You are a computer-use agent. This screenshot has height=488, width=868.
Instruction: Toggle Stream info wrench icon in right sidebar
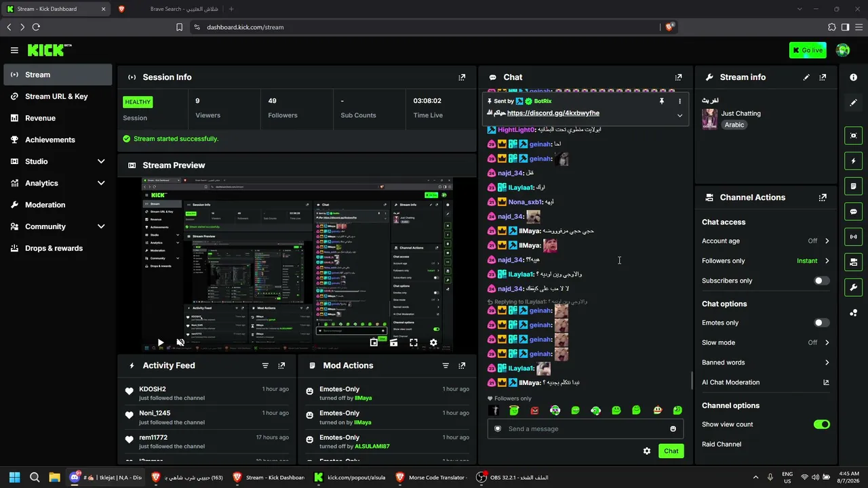(853, 287)
